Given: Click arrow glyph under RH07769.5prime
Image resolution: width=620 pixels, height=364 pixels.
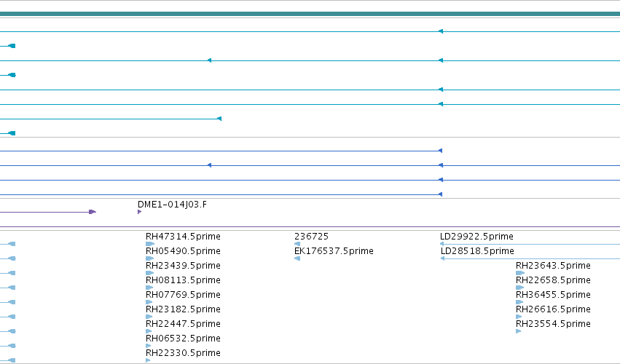Looking at the screenshot, I should tap(149, 302).
